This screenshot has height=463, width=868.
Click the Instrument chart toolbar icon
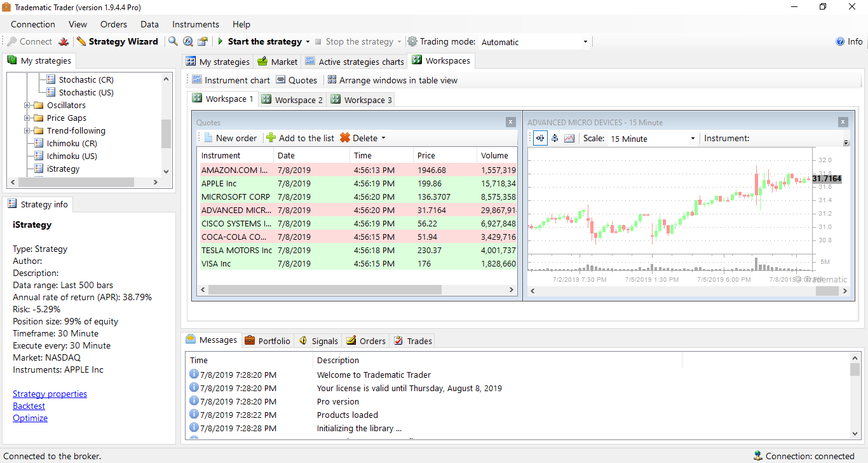tap(197, 80)
